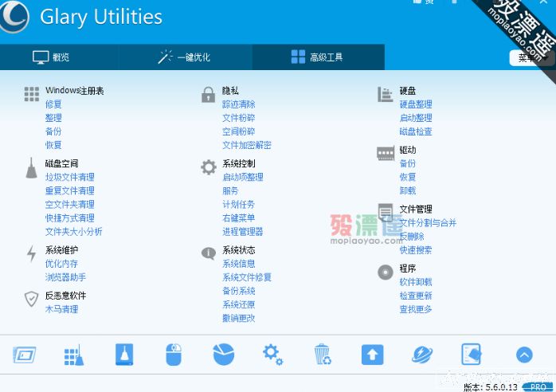Expand toolbar with round up-chevron button

coord(524,355)
